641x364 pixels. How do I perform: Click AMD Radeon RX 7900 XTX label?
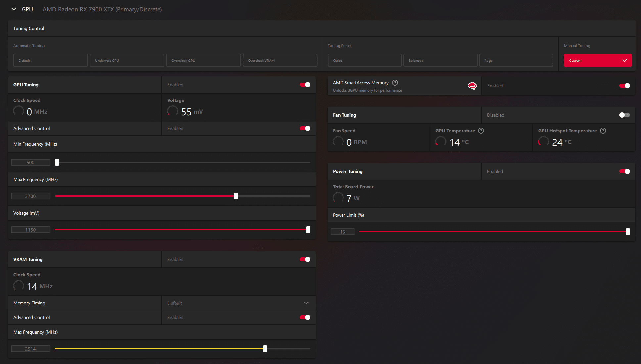tap(102, 9)
